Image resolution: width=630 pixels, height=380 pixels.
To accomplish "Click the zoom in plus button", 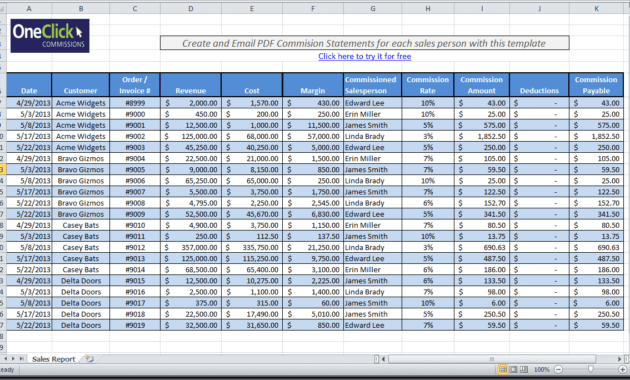I will pyautogui.click(x=622, y=369).
